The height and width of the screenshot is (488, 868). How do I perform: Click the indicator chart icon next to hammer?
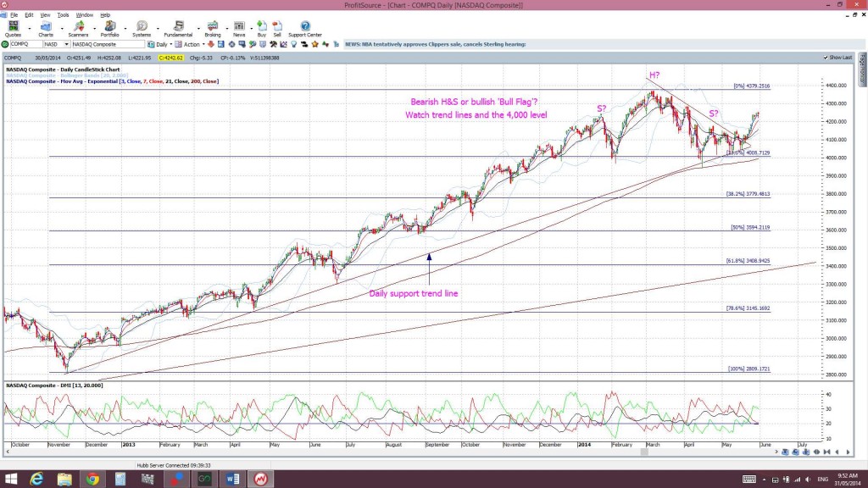coord(283,44)
